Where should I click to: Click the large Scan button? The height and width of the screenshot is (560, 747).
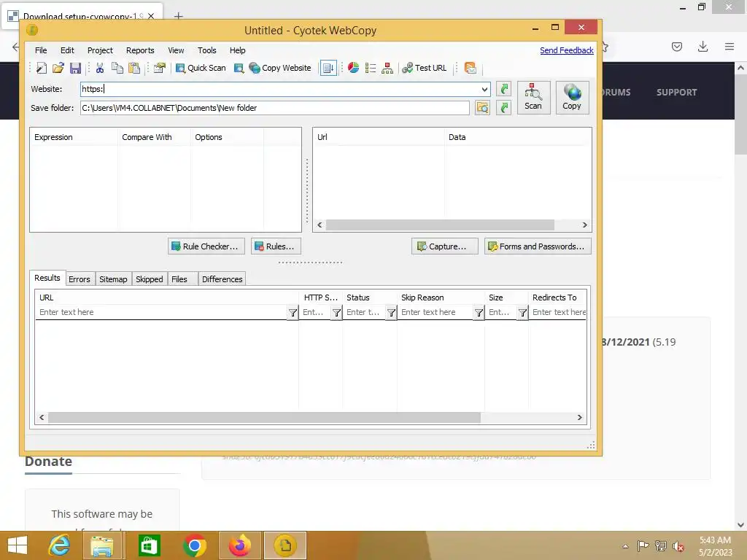[x=533, y=98]
